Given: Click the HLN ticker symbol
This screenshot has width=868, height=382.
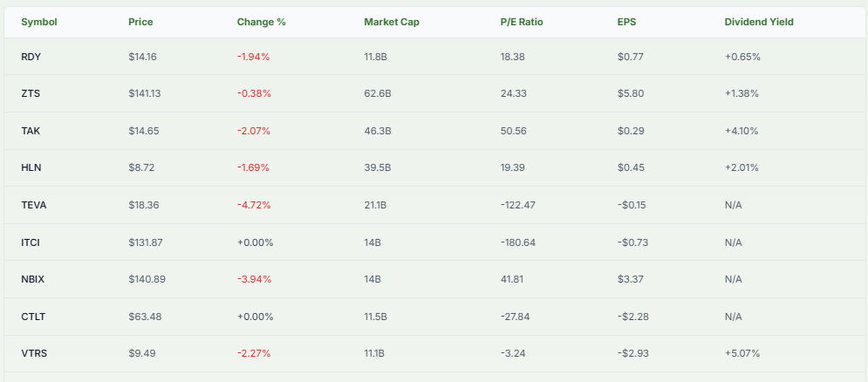Looking at the screenshot, I should [31, 167].
